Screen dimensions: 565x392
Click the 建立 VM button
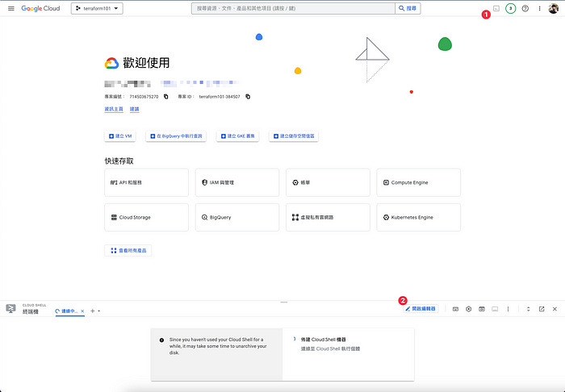120,136
